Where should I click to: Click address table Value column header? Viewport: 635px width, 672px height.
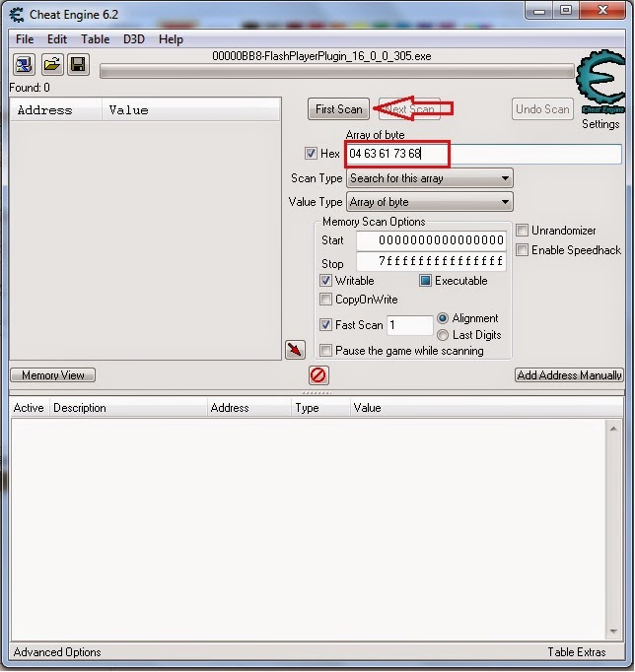(x=487, y=408)
